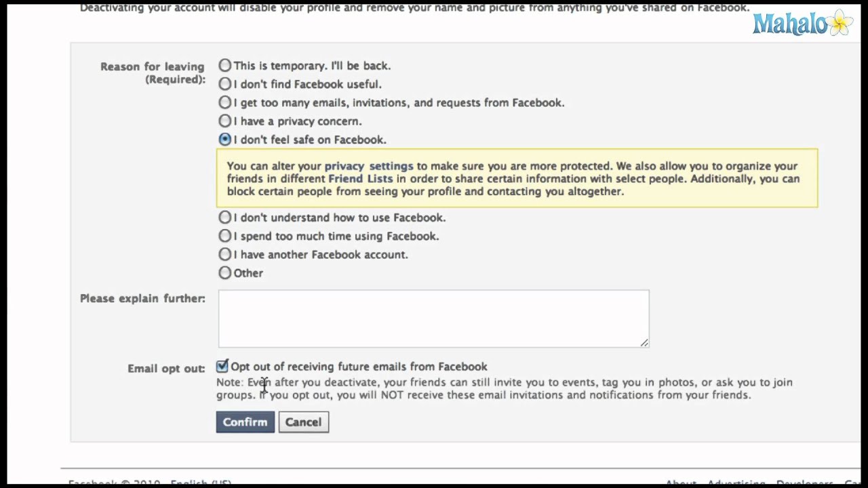
Task: Click the Mahalo logo watermark
Action: (x=790, y=24)
